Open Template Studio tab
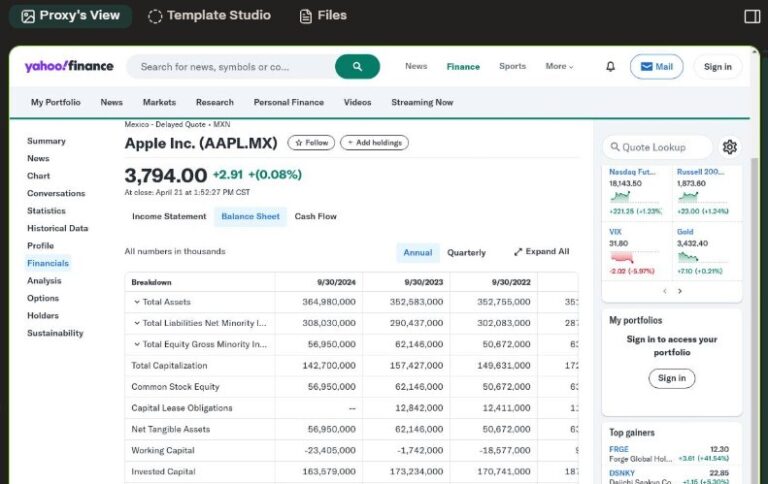This screenshot has height=484, width=768. [209, 16]
